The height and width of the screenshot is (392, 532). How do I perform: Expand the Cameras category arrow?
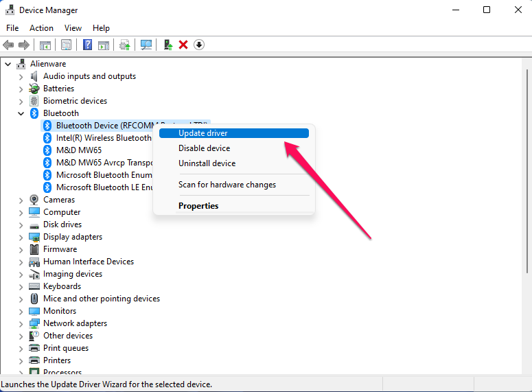coord(21,200)
